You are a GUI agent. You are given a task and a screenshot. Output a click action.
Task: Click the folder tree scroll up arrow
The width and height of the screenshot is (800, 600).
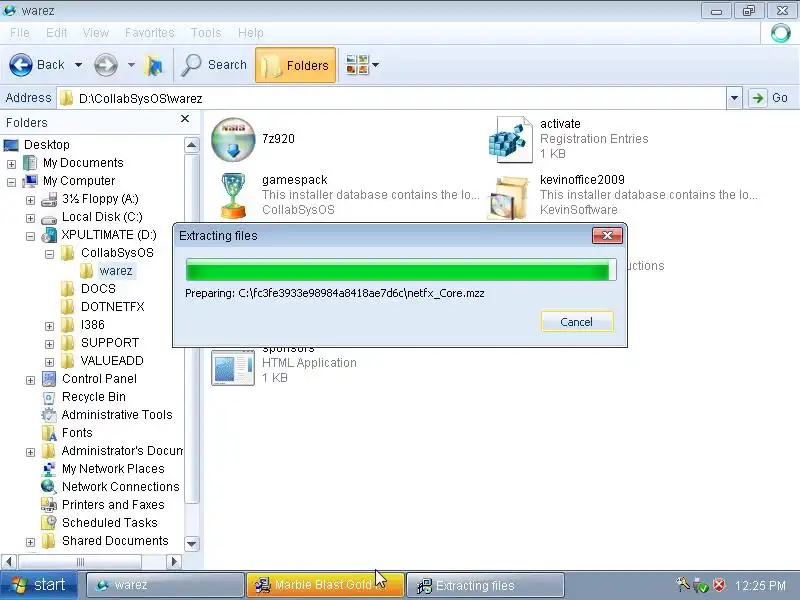pos(192,145)
